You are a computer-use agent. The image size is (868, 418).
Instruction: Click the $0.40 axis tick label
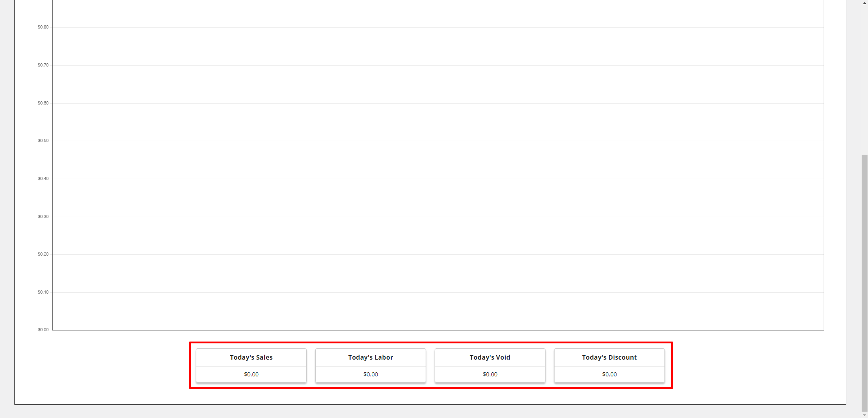(43, 179)
